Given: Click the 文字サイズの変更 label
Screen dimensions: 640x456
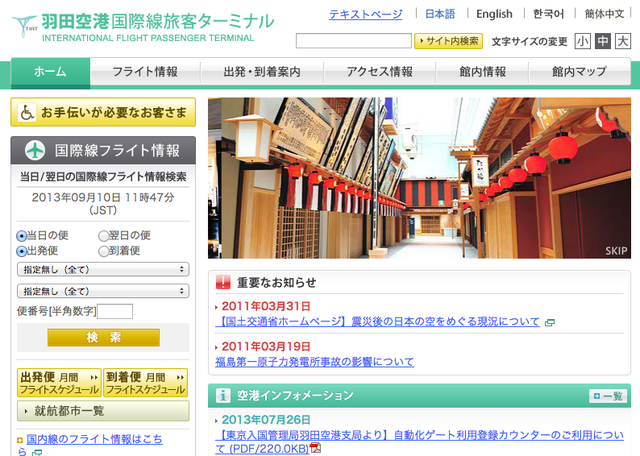Looking at the screenshot, I should tap(529, 42).
